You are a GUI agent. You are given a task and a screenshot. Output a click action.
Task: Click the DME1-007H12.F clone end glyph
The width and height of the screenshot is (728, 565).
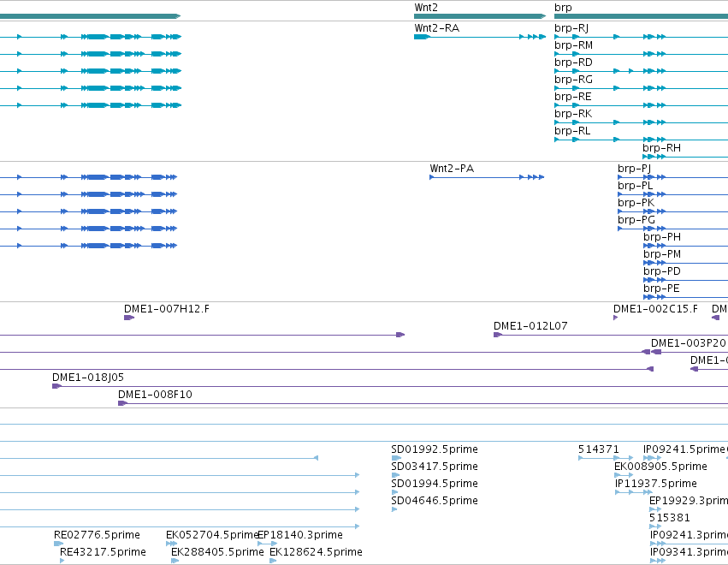pos(129,318)
